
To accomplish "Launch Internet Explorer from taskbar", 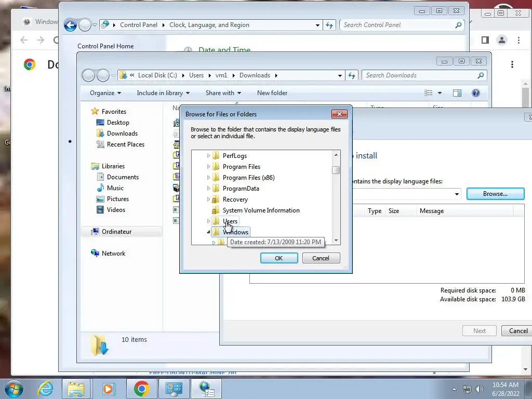I will click(46, 389).
